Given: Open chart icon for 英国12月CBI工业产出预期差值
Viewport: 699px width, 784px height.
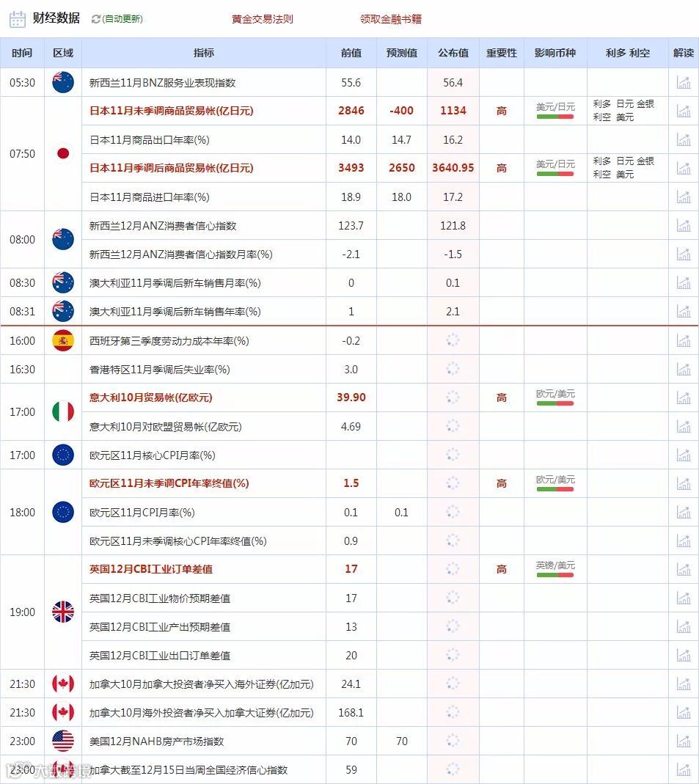Looking at the screenshot, I should coord(684,626).
